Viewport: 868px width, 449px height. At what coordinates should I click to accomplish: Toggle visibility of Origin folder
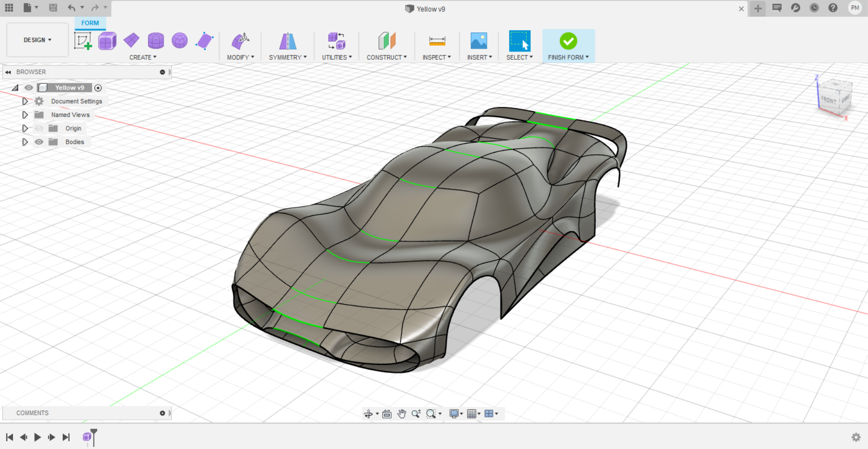pos(39,128)
